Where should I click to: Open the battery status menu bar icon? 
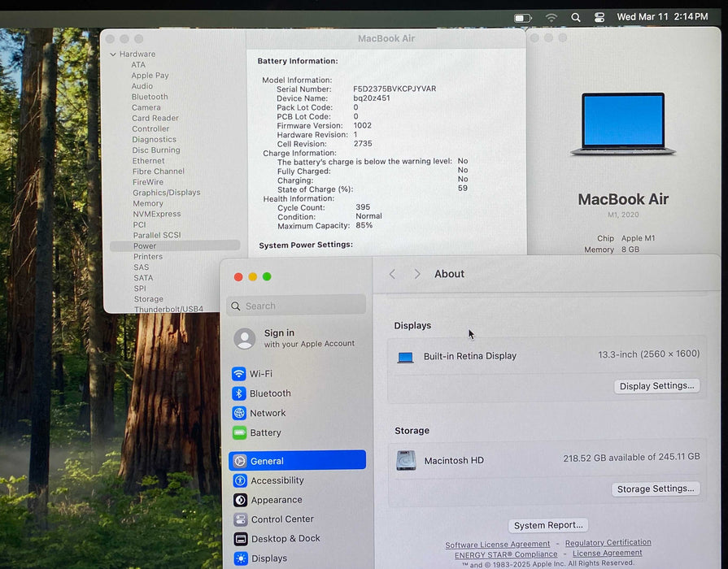click(522, 18)
